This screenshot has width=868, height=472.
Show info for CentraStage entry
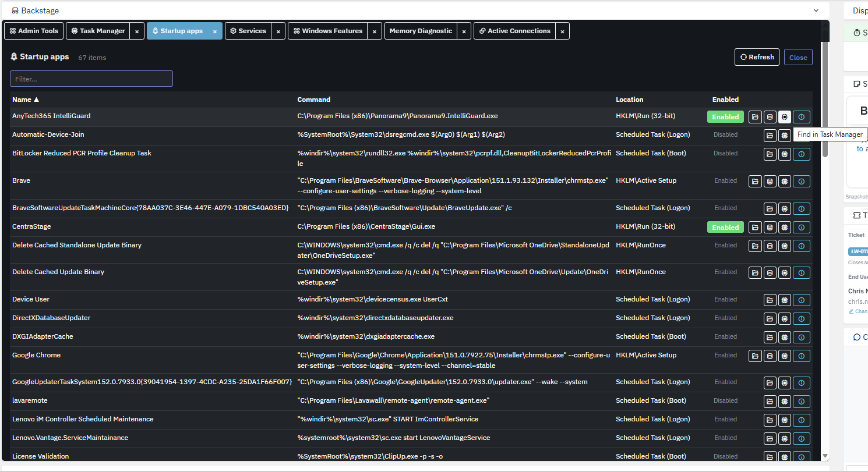click(x=802, y=228)
